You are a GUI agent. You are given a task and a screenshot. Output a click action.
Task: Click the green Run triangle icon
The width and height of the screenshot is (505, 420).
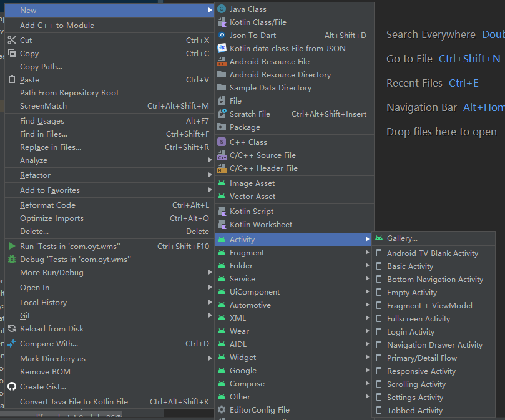[12, 247]
